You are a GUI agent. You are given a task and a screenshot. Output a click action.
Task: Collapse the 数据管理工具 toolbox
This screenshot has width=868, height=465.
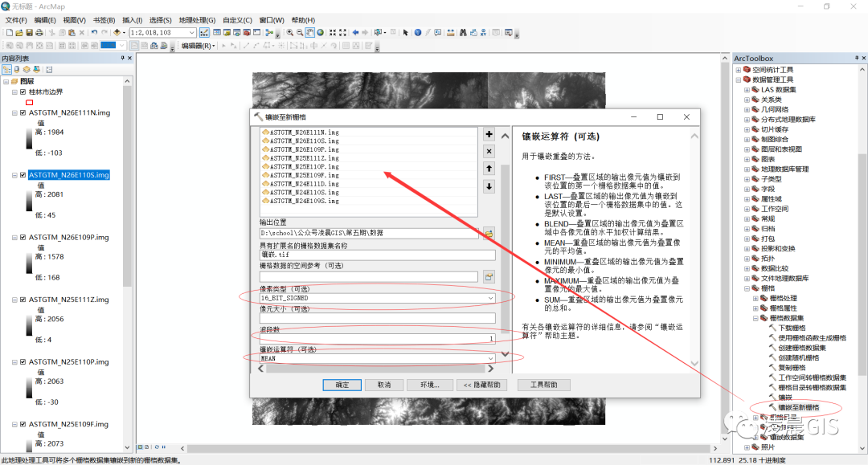(739, 80)
